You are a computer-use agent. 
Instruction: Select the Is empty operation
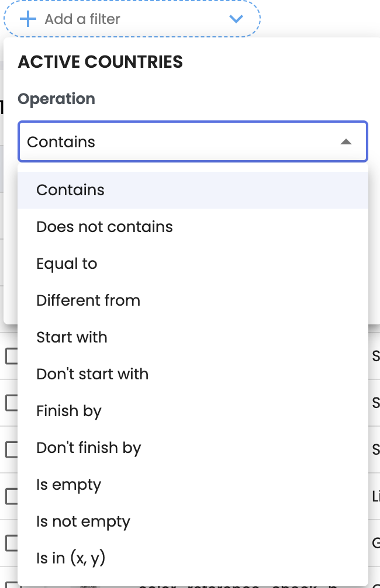[69, 485]
